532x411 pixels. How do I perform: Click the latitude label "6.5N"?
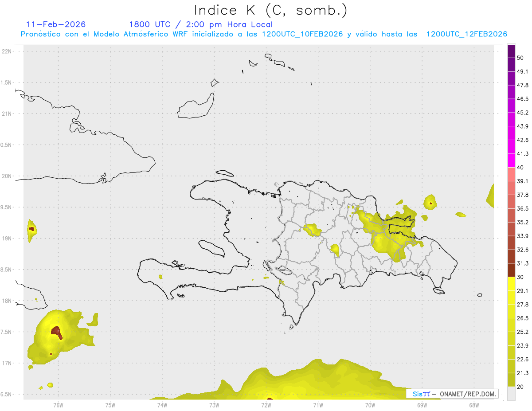[6, 395]
